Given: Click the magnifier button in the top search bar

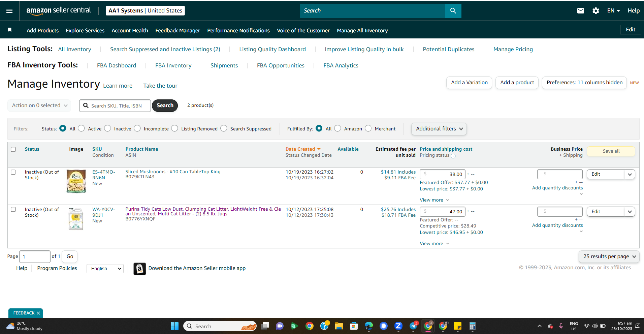Looking at the screenshot, I should 453,11.
